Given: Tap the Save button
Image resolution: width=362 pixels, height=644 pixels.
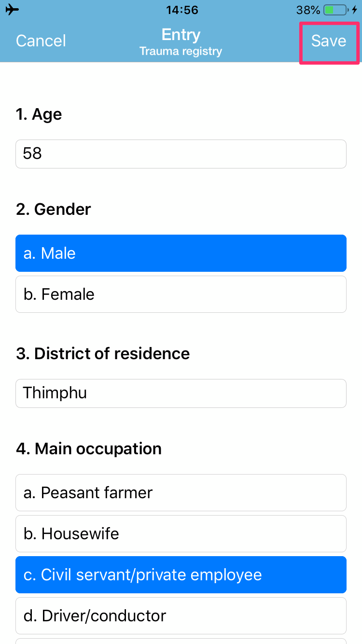Looking at the screenshot, I should pyautogui.click(x=329, y=41).
